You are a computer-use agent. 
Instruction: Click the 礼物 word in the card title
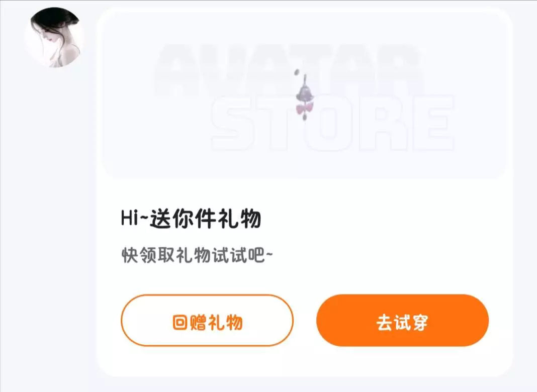(x=240, y=219)
